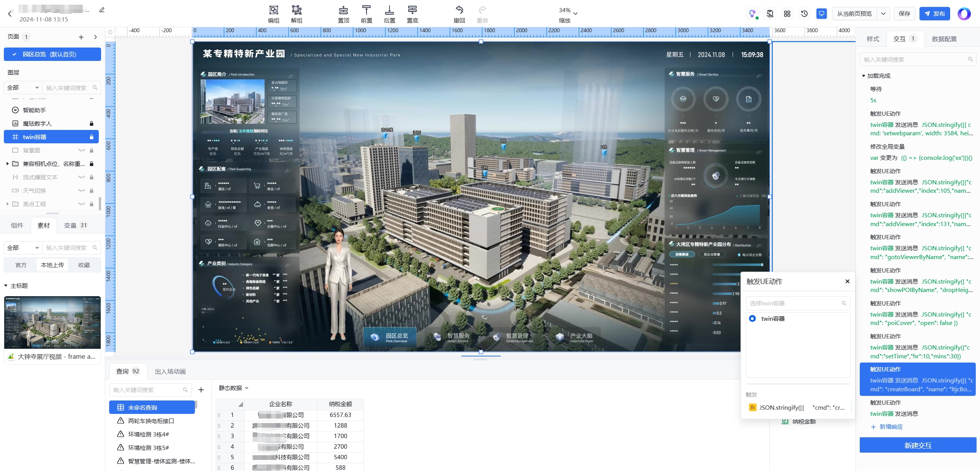
Task: Collapse the 主标题 asset group
Action: [x=6, y=286]
